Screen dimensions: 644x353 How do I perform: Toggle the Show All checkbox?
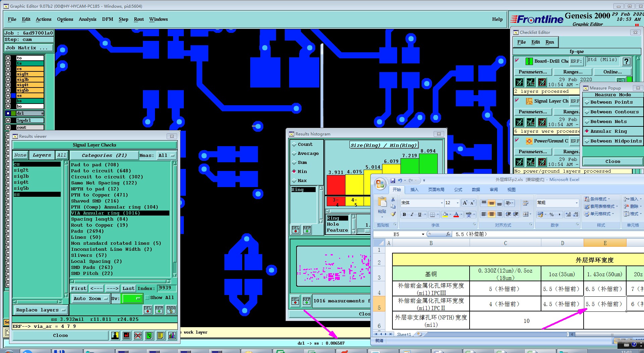(147, 298)
